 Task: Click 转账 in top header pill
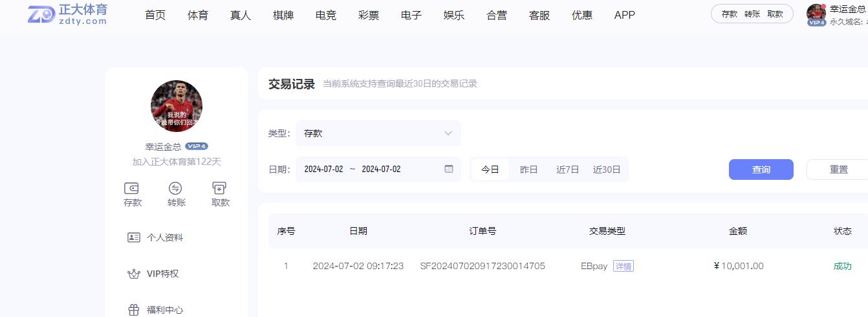752,14
